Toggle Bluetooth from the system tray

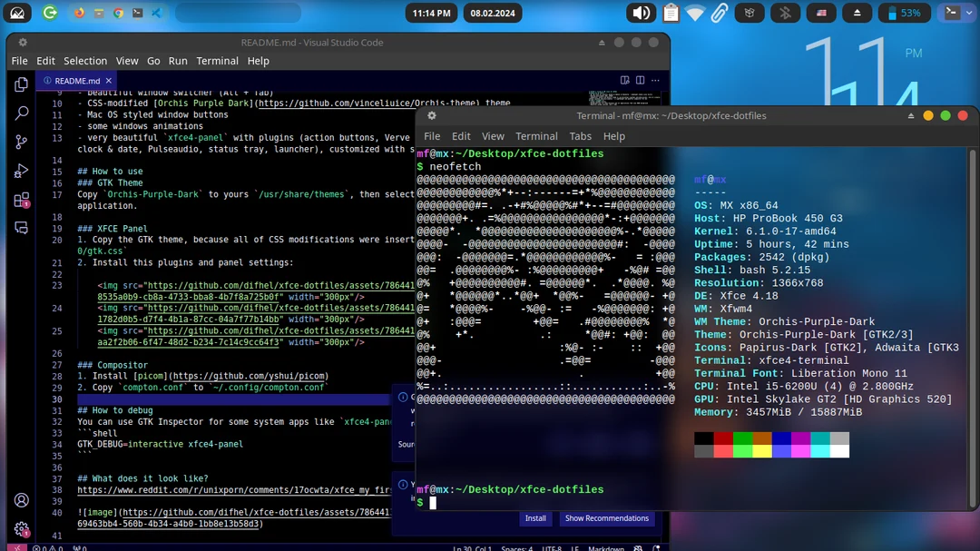784,13
